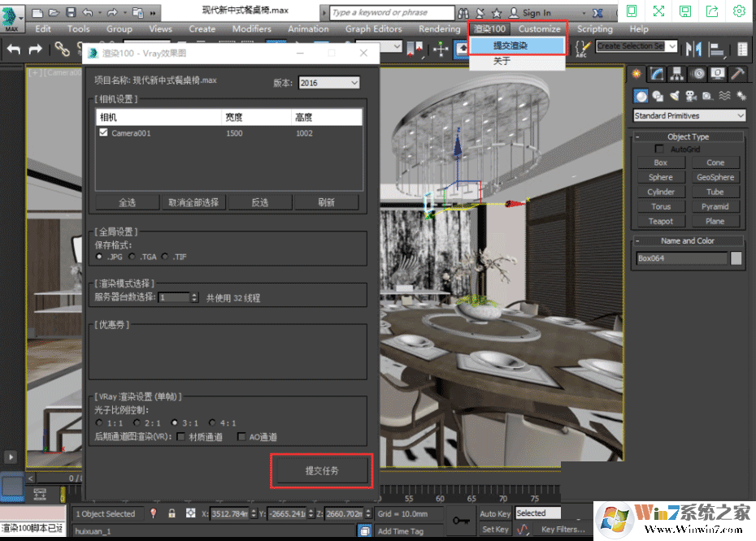Viewport: 756px width, 541px height.
Task: Click the small Undo icon in title bar
Action: (x=88, y=12)
